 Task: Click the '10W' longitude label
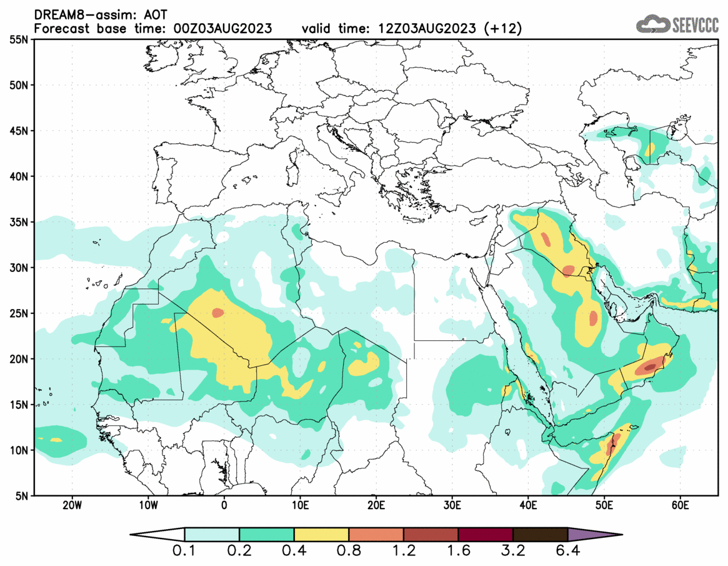coord(148,505)
